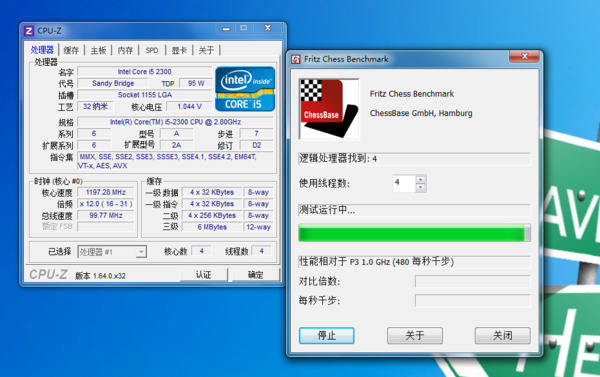600x377 pixels.
Task: Click the 4 x 256 KBytes L2 value
Action: (212, 215)
